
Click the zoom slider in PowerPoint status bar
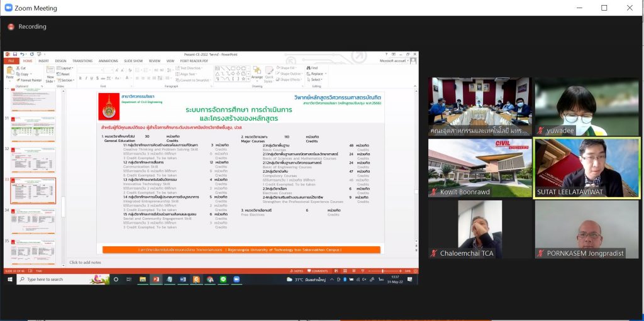(x=384, y=271)
